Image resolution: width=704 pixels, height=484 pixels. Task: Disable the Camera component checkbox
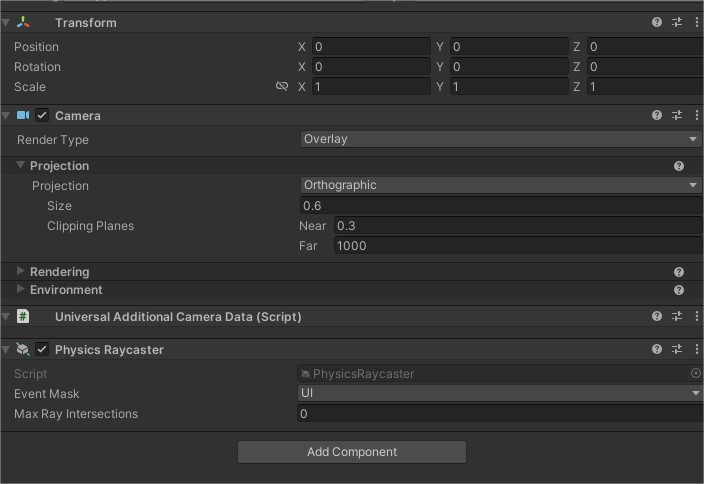tap(42, 115)
